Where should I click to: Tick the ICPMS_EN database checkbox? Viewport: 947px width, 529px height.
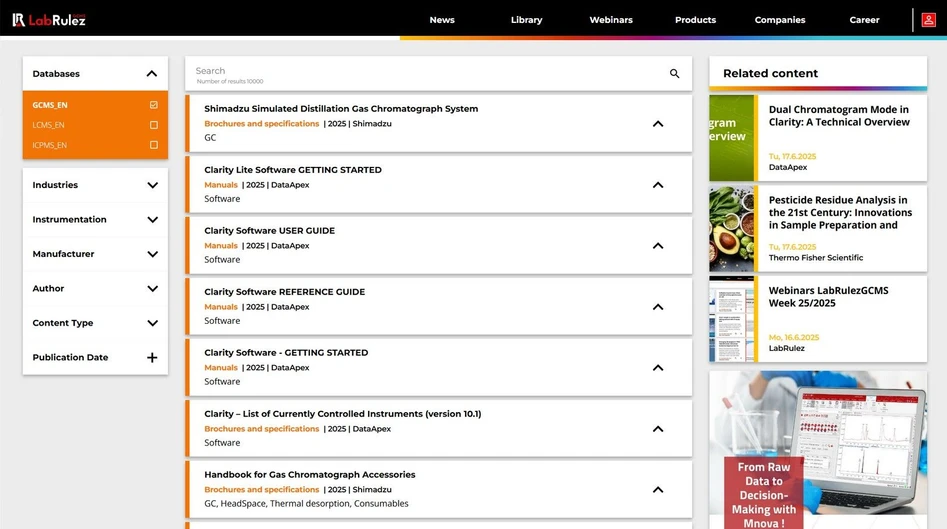(x=153, y=145)
